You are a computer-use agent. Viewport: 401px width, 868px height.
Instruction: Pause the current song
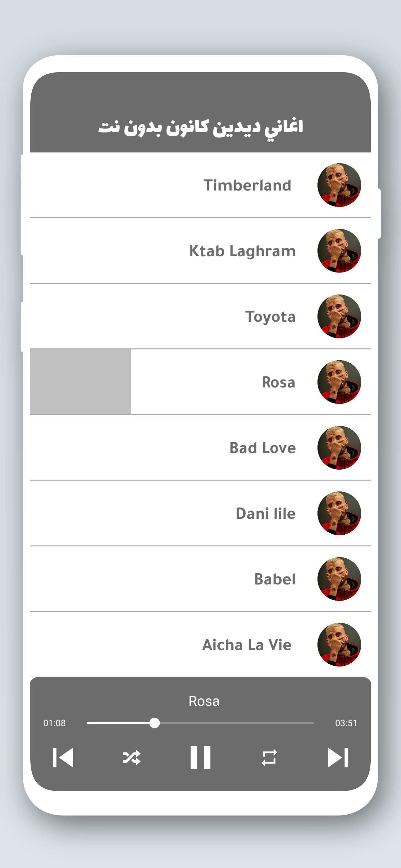[x=200, y=757]
